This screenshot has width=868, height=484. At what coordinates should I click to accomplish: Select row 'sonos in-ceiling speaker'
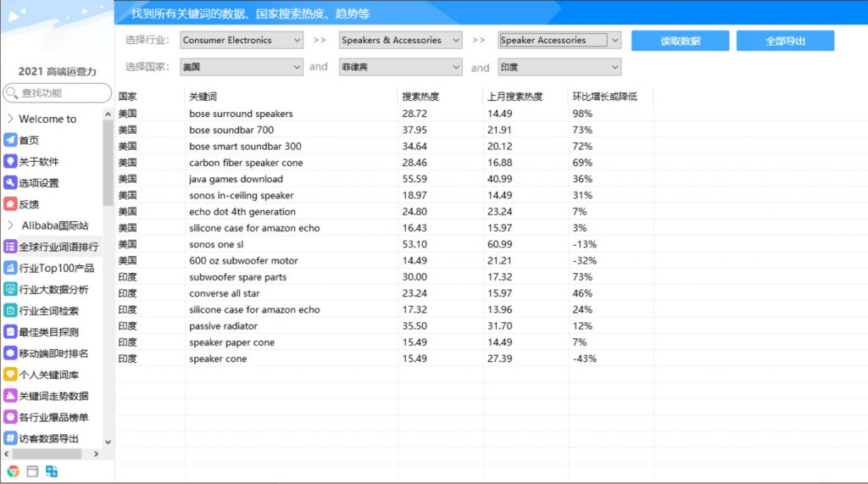click(385, 195)
